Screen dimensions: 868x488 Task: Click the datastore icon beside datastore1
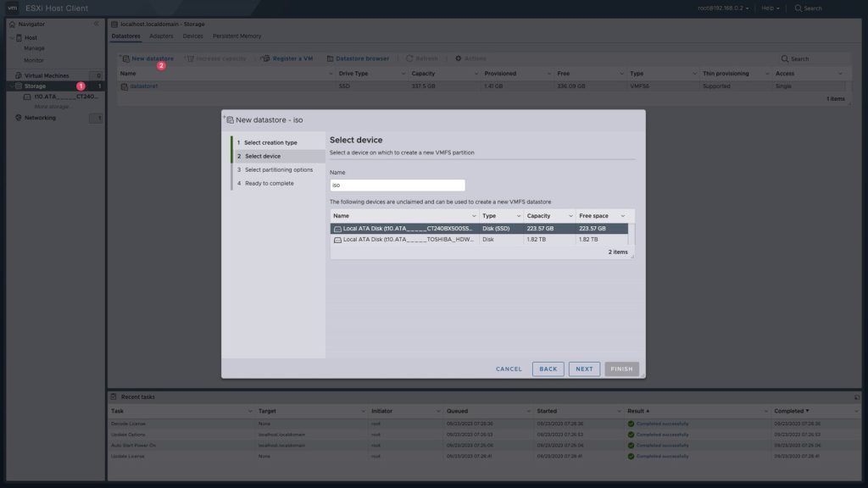(x=125, y=86)
